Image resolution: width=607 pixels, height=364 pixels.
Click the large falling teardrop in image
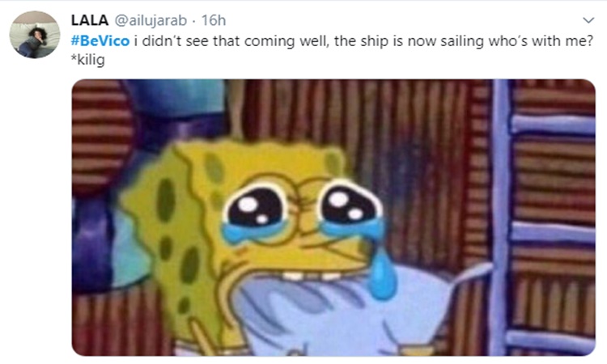tap(382, 275)
